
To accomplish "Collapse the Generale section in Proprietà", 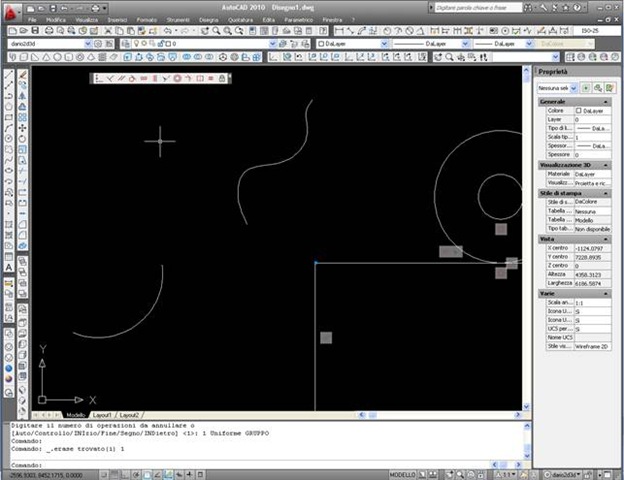I will coord(606,101).
